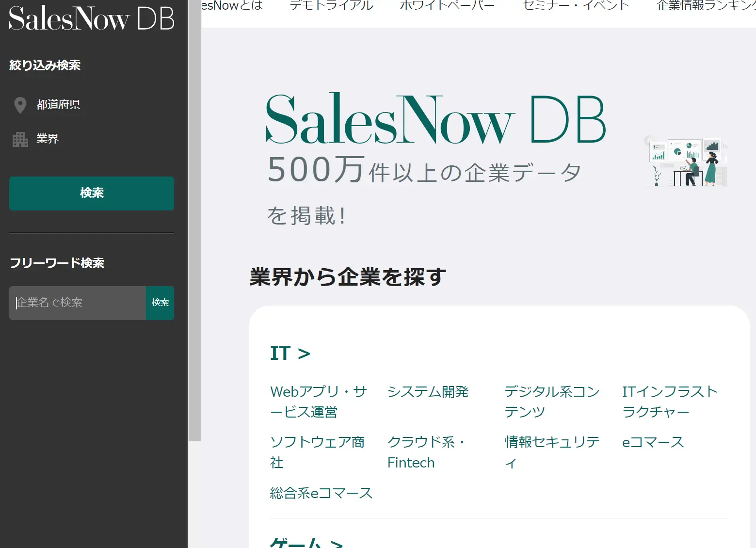Open the 業界 filter

tap(48, 139)
